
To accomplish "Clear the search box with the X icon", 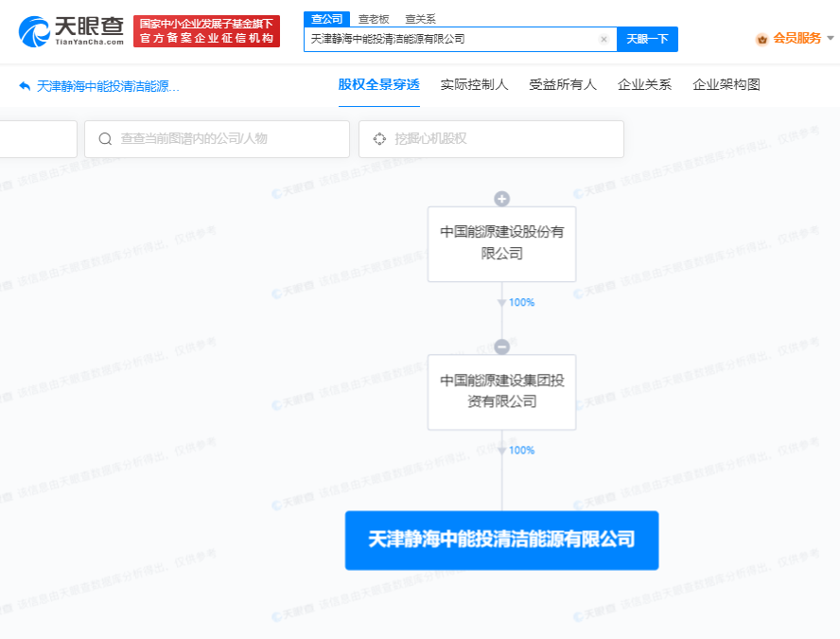I will point(604,39).
